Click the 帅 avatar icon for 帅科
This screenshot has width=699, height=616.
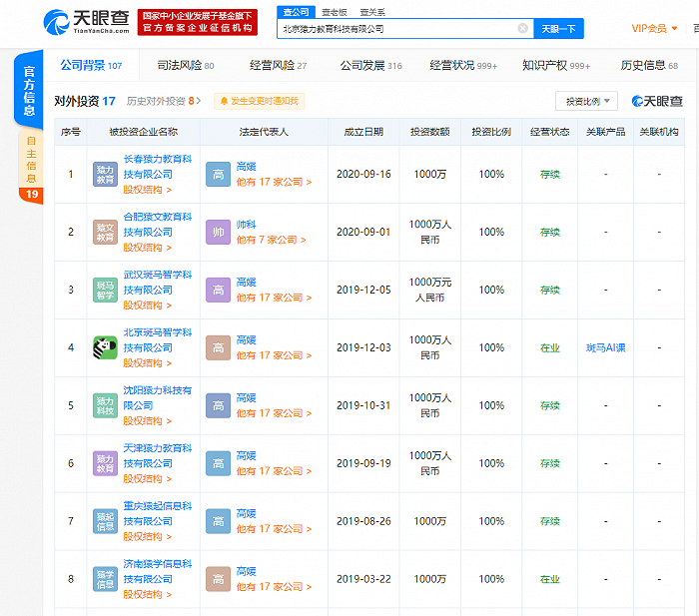(x=217, y=232)
